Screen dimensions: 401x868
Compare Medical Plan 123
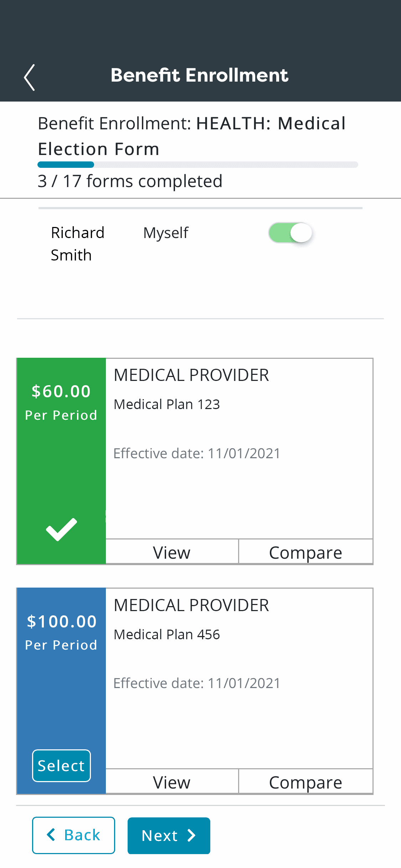[x=305, y=552]
